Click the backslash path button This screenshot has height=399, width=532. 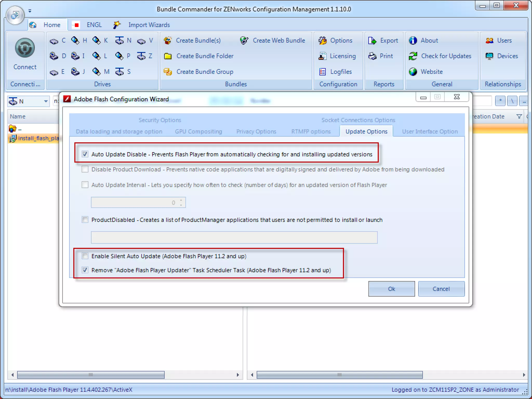pos(512,101)
